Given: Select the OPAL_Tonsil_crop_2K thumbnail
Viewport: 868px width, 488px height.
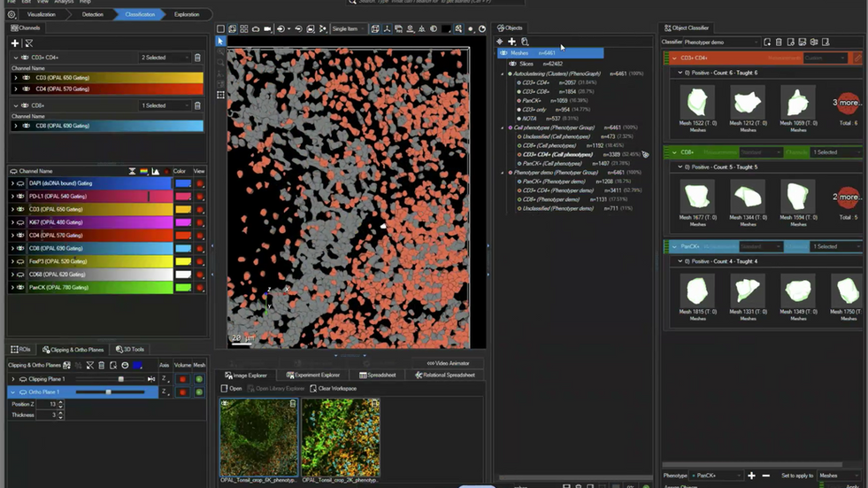Looking at the screenshot, I should pyautogui.click(x=341, y=438).
